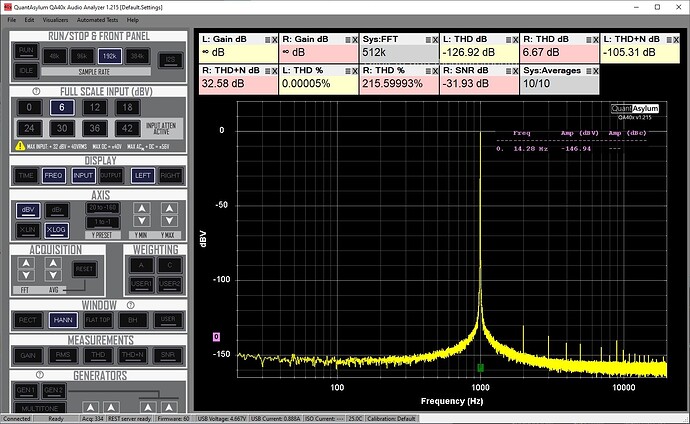The image size is (690, 424).
Task: Select the 48k sample rate
Action: click(x=55, y=56)
